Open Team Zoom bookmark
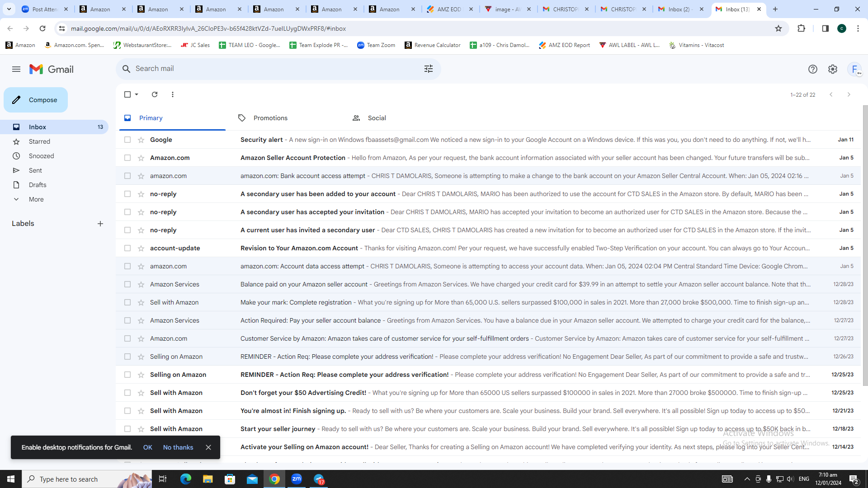 click(376, 45)
